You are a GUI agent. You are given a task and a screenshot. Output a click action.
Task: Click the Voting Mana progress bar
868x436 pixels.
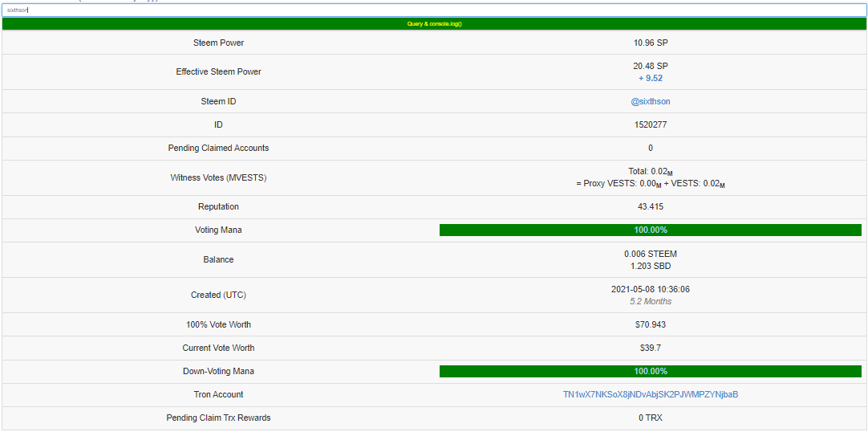click(651, 230)
